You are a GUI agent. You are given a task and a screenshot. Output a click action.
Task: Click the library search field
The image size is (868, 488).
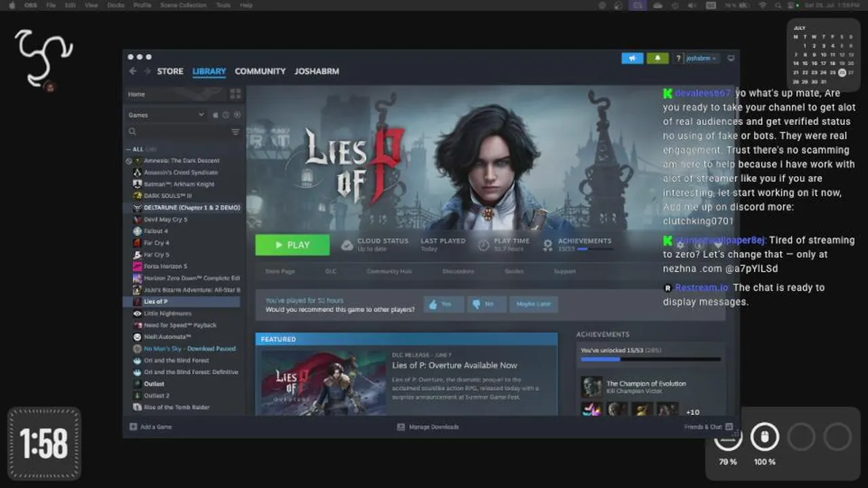pos(178,132)
